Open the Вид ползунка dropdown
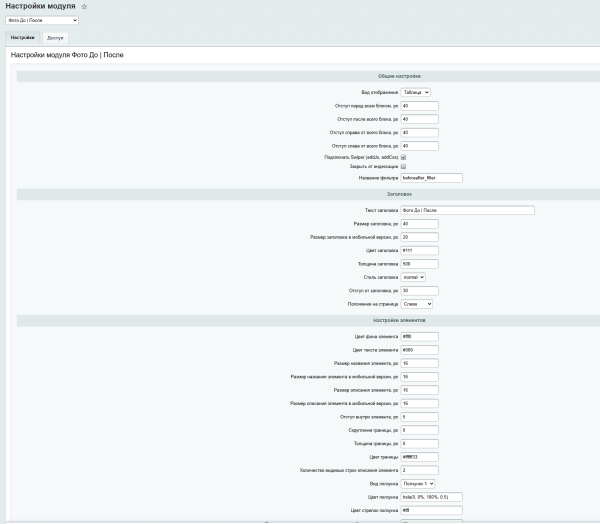The height and width of the screenshot is (524, 600). click(417, 483)
